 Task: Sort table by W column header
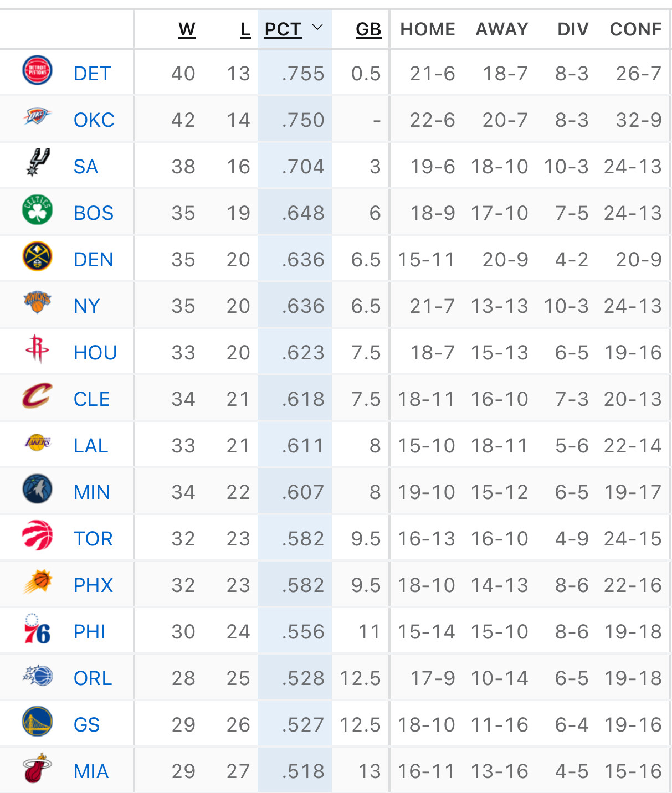187,29
